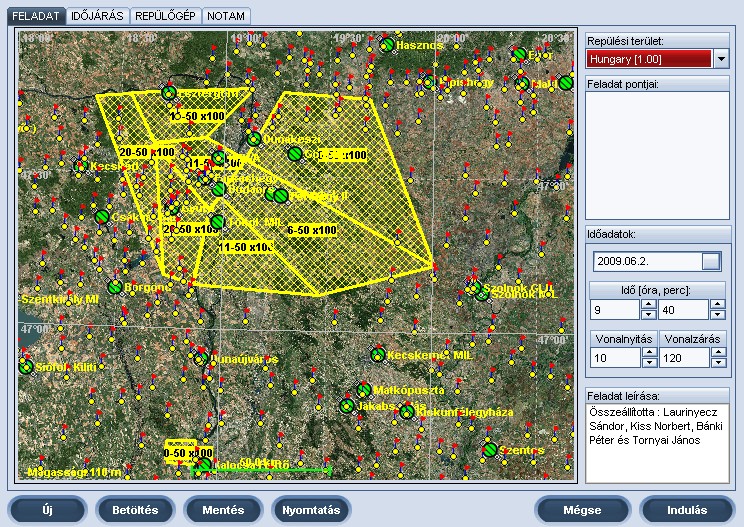Click the Hasznos airfield marker on the map

[387, 44]
